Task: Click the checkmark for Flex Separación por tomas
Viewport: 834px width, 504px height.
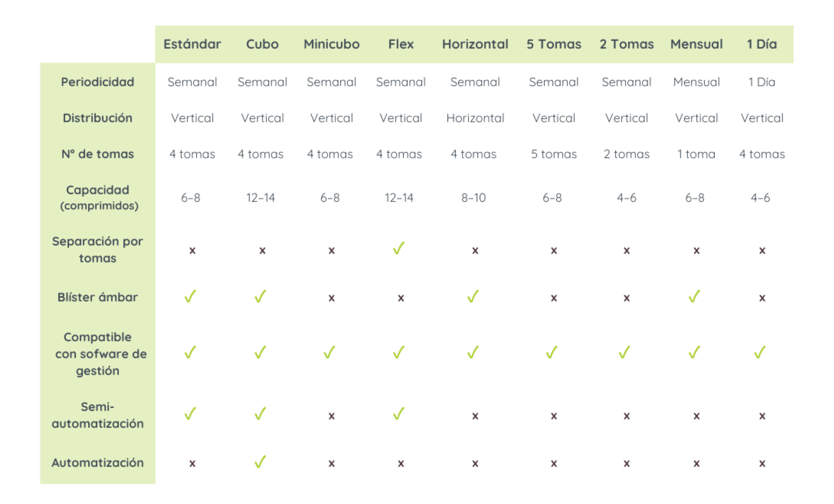Action: 399,248
